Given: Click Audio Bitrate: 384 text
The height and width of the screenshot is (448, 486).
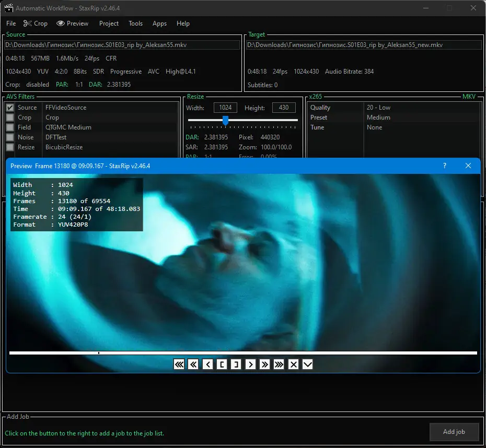Looking at the screenshot, I should (349, 72).
